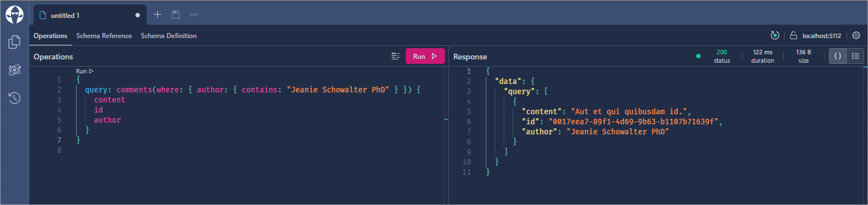Click the 200 status indicator
Screen dimensions: 868x205
click(x=722, y=56)
